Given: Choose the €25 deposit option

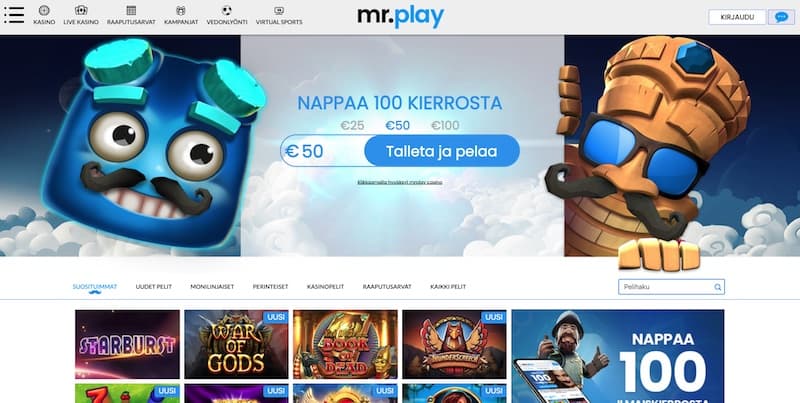Looking at the screenshot, I should click(353, 125).
